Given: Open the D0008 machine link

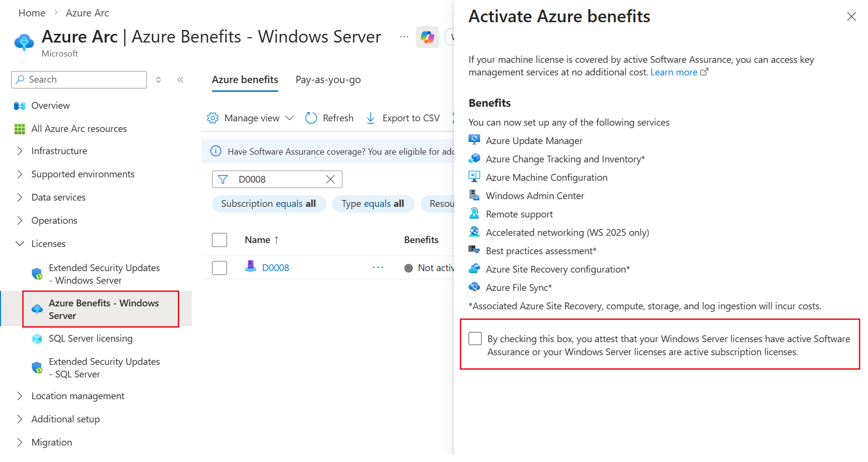Looking at the screenshot, I should tap(275, 268).
